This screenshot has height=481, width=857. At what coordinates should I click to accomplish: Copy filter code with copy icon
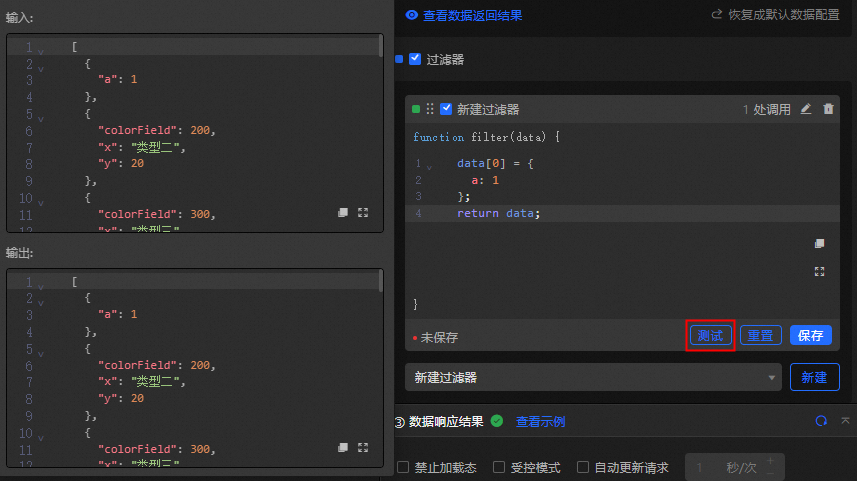click(x=819, y=244)
